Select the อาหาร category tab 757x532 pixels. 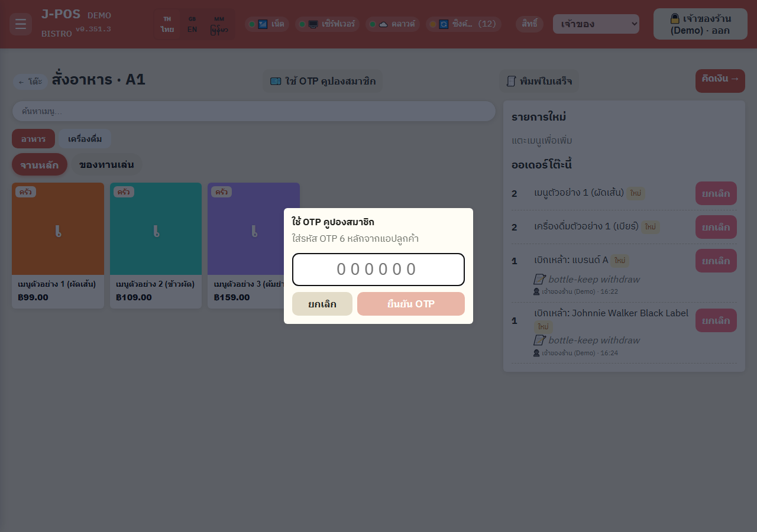(x=33, y=139)
